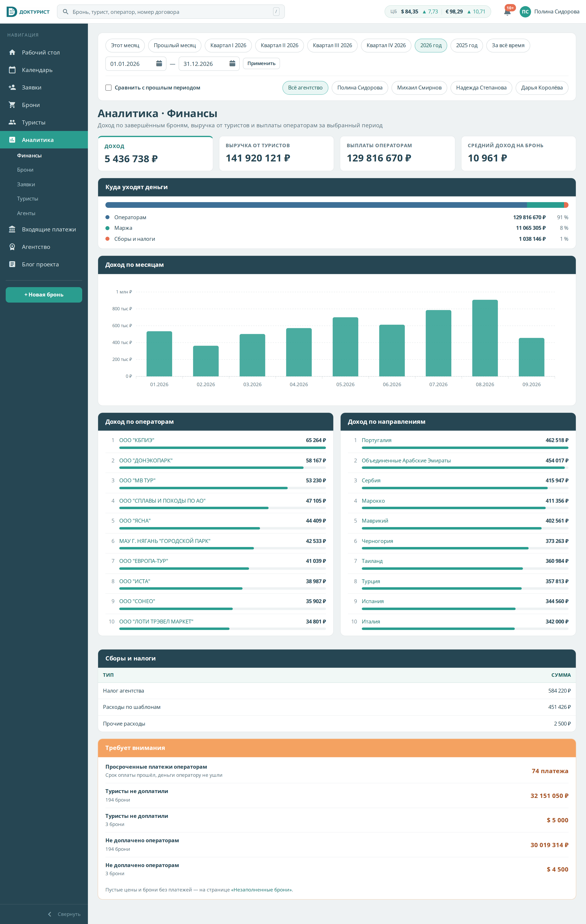Click the search magnifier icon

point(66,12)
